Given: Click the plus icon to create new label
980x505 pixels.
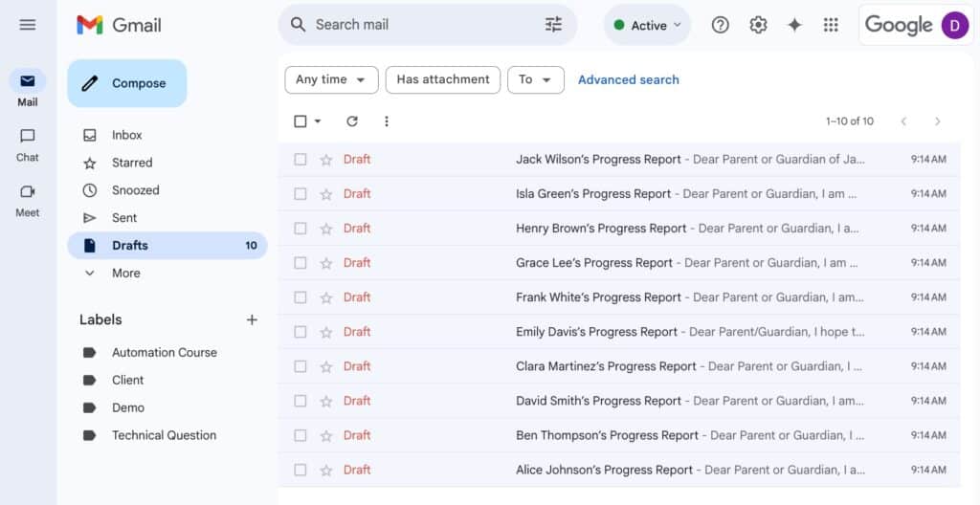Looking at the screenshot, I should point(252,319).
